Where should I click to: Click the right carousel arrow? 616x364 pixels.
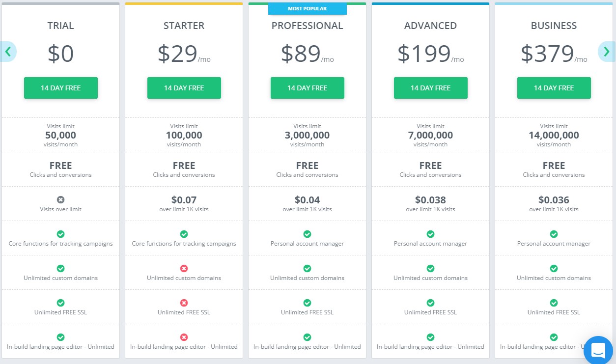[607, 51]
